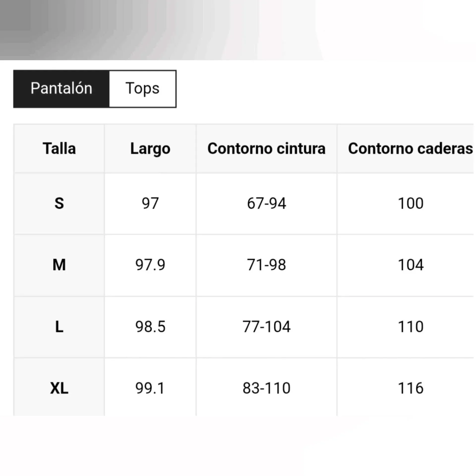This screenshot has width=476, height=476.
Task: Select the Pantalón tab
Action: [x=61, y=89]
